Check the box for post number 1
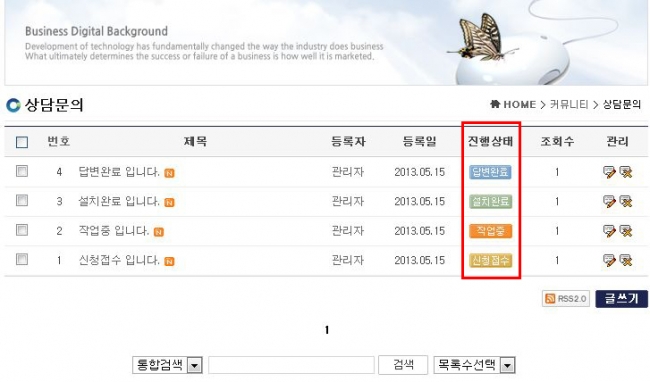 [x=22, y=259]
